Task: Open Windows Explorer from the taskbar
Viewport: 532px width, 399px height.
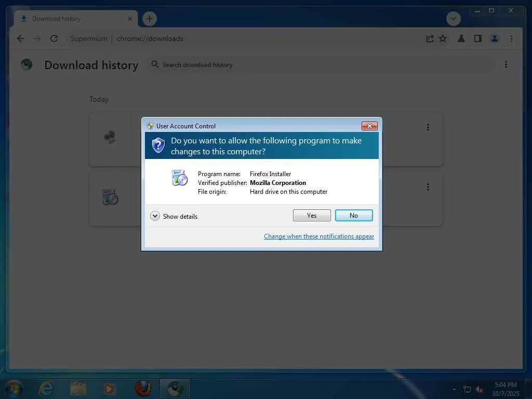Action: point(78,389)
